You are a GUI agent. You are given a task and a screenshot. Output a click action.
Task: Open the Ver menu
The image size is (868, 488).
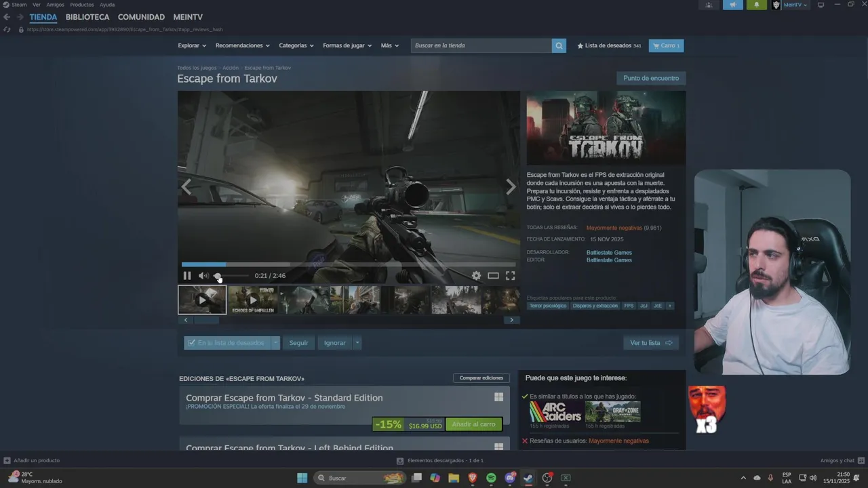click(x=37, y=5)
